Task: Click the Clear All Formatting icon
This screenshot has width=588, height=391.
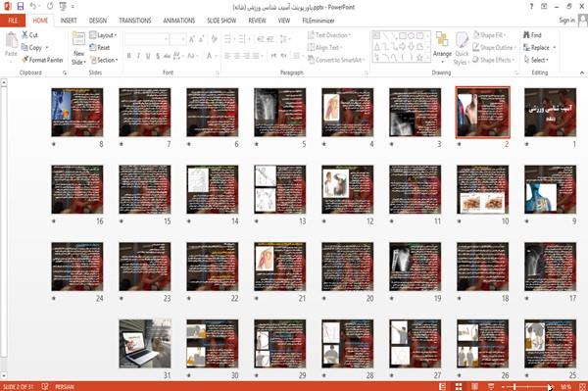Action: coord(214,39)
